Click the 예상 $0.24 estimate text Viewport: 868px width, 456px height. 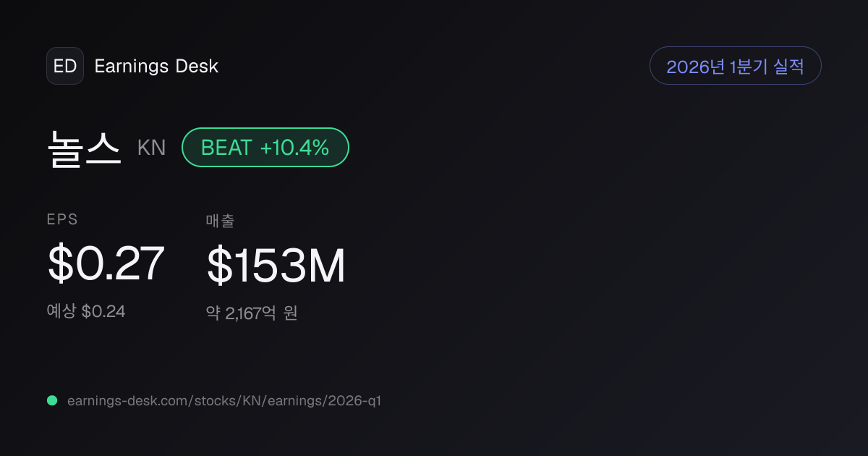coord(86,311)
